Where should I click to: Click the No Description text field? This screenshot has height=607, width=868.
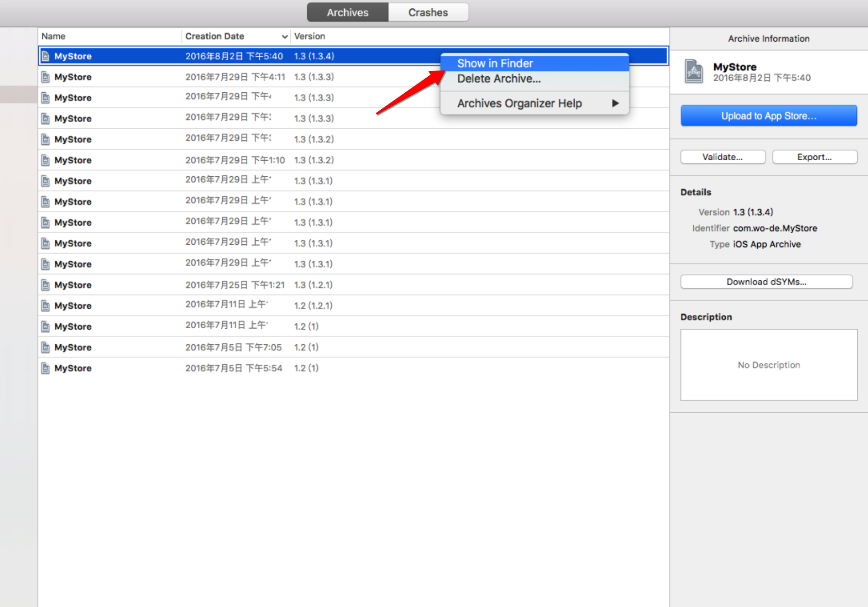pyautogui.click(x=768, y=365)
